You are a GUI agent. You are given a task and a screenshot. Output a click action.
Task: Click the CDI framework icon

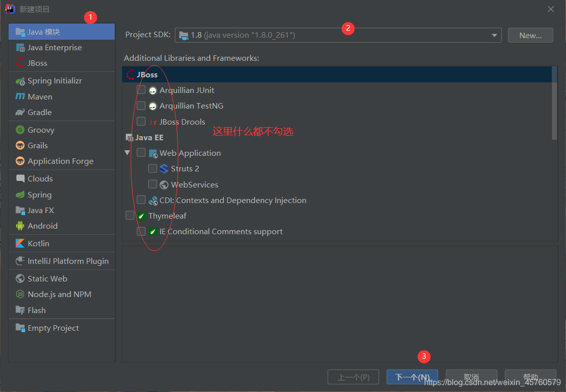point(153,201)
